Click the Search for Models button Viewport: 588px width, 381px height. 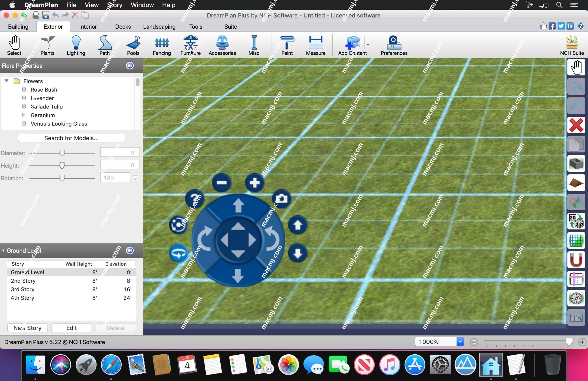pyautogui.click(x=72, y=138)
